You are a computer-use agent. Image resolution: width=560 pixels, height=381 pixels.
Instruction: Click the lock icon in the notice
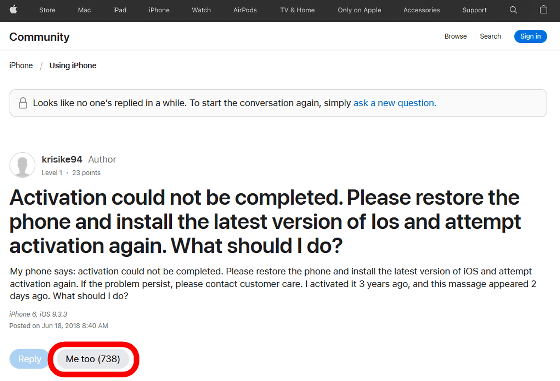point(23,103)
